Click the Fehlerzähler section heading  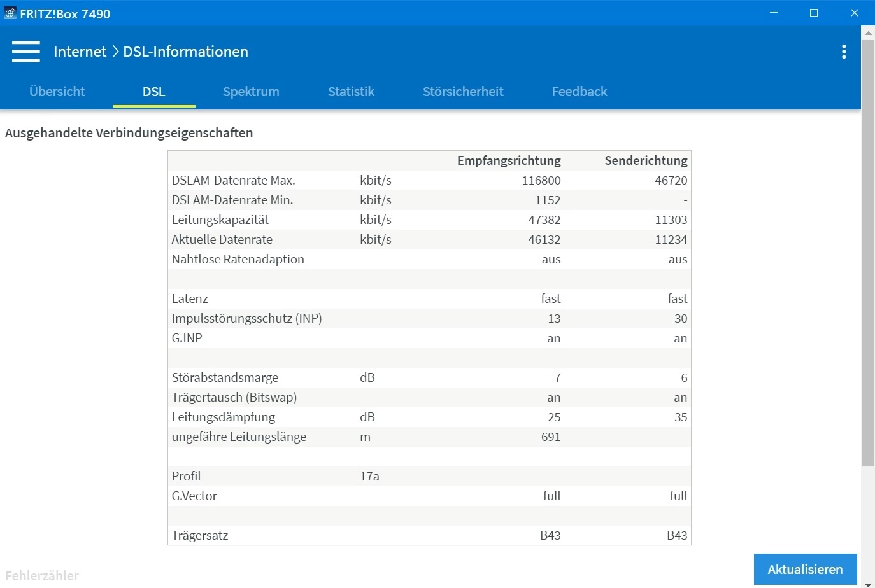click(42, 576)
